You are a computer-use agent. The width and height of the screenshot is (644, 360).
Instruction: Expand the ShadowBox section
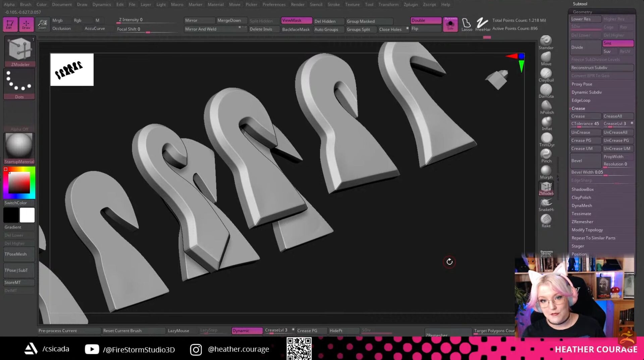pyautogui.click(x=583, y=189)
